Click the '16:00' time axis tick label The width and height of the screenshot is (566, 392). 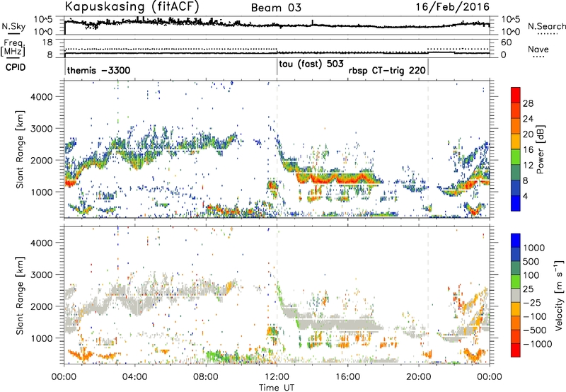(347, 377)
